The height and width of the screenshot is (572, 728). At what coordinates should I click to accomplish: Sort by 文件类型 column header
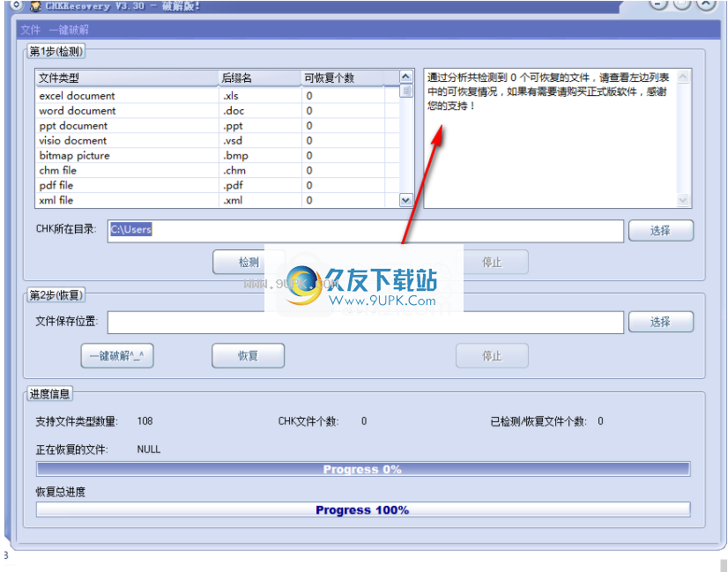(x=127, y=78)
